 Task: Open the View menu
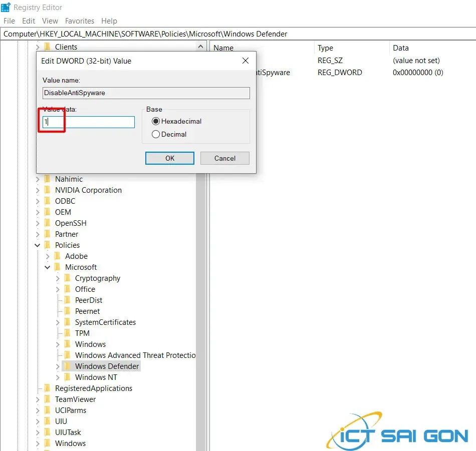point(50,21)
